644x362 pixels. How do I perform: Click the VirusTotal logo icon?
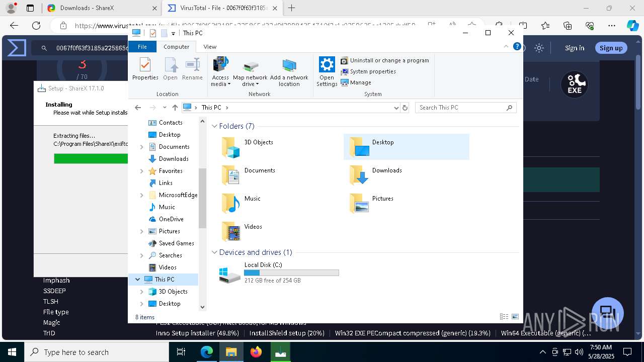coord(17,48)
